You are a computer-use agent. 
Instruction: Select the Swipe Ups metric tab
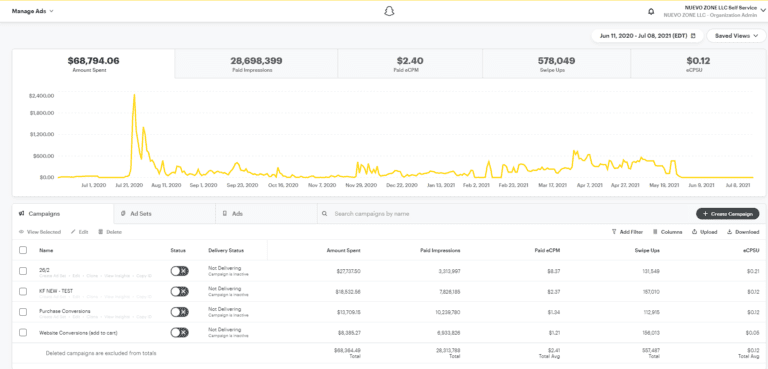click(x=556, y=64)
